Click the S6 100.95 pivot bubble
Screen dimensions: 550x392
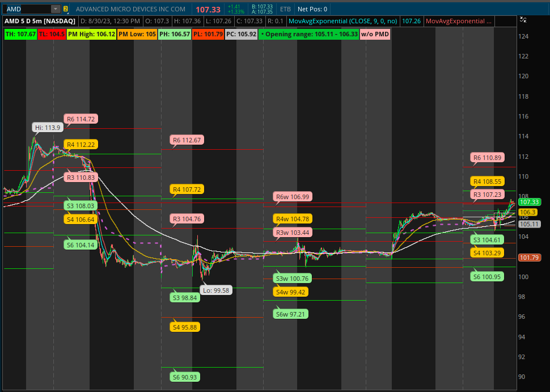click(487, 276)
